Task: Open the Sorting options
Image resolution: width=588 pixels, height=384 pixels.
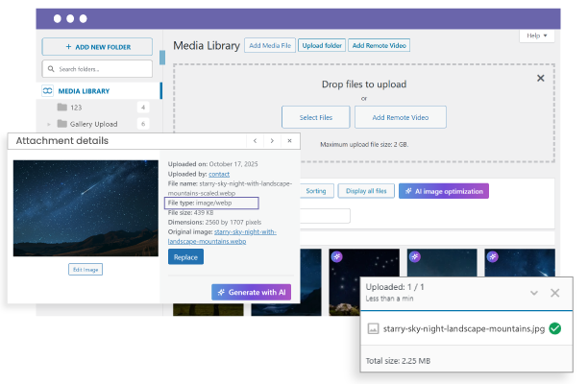Action: (316, 191)
